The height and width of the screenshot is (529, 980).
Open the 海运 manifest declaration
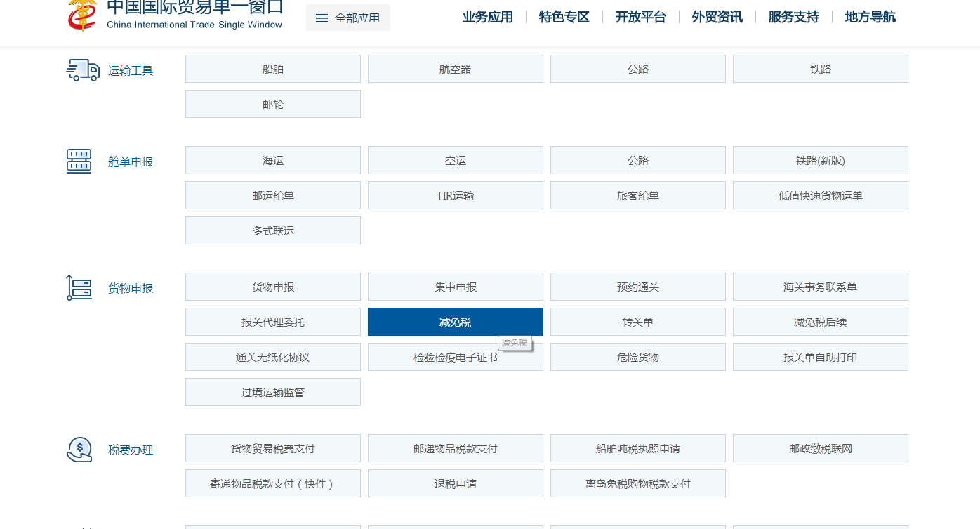(x=273, y=160)
